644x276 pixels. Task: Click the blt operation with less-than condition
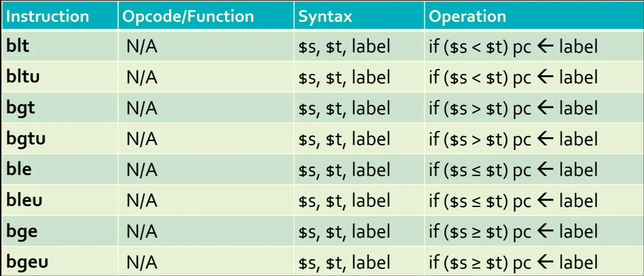pyautogui.click(x=513, y=47)
